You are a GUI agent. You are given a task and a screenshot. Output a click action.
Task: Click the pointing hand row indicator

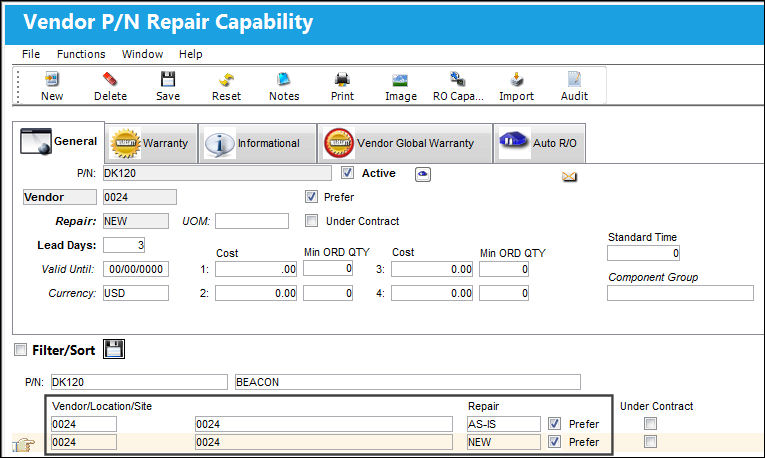pos(23,444)
